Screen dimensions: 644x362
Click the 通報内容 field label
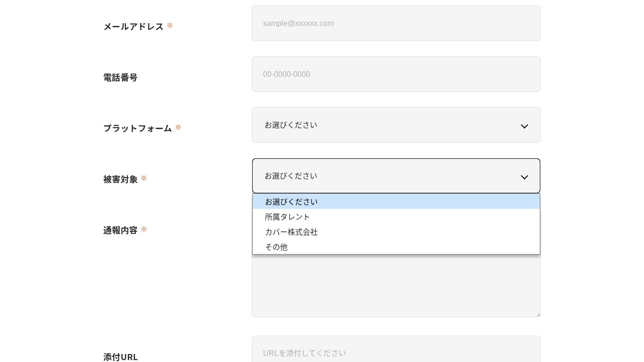point(120,230)
